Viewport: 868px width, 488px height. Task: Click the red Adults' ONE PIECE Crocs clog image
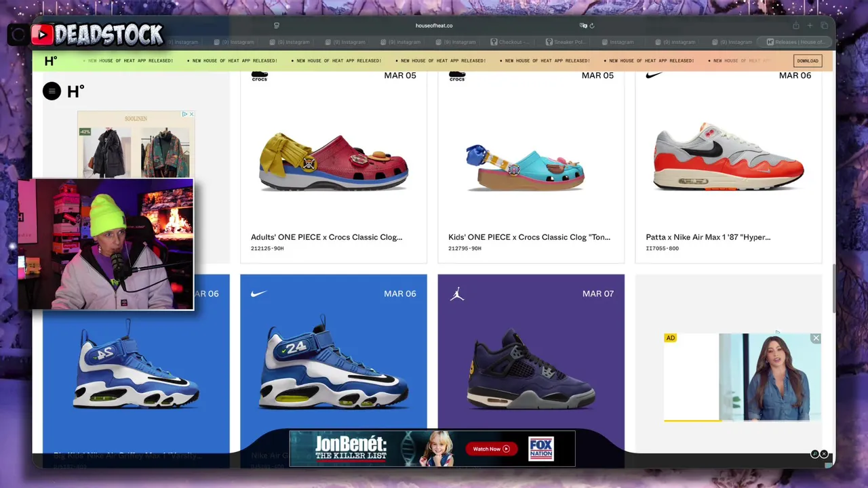click(x=334, y=161)
